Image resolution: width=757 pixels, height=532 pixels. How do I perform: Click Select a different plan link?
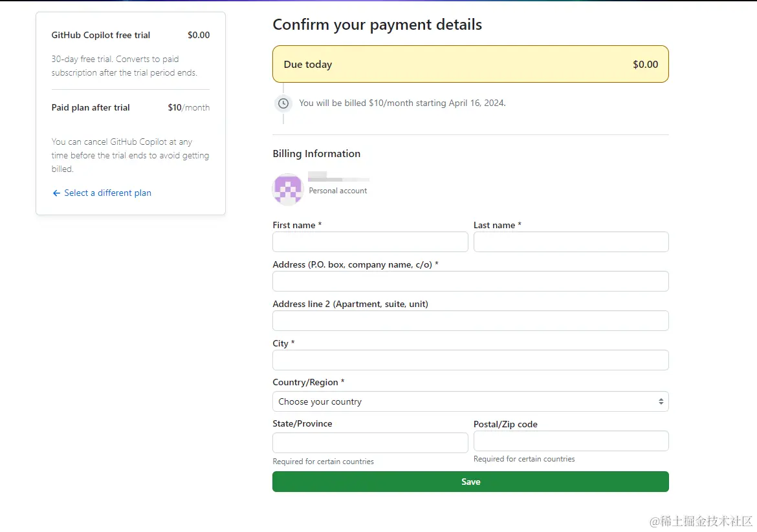[107, 193]
